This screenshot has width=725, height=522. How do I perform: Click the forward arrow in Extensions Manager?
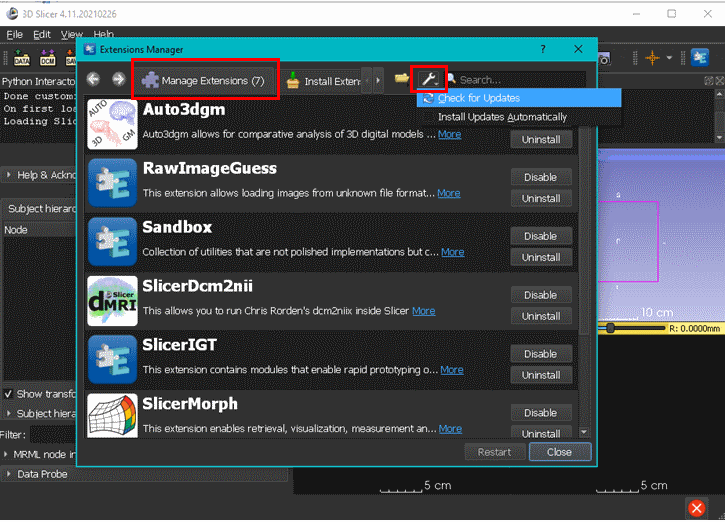coord(119,80)
